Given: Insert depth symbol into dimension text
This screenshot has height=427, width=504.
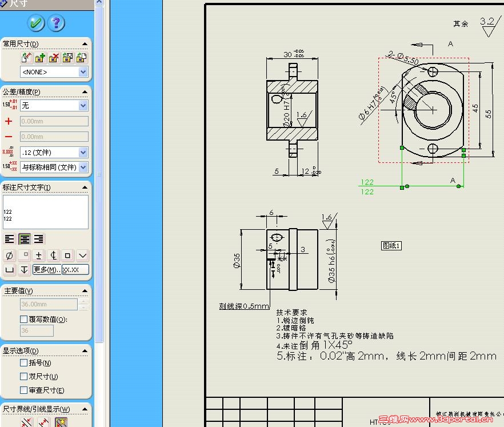Looking at the screenshot, I should coord(25,269).
